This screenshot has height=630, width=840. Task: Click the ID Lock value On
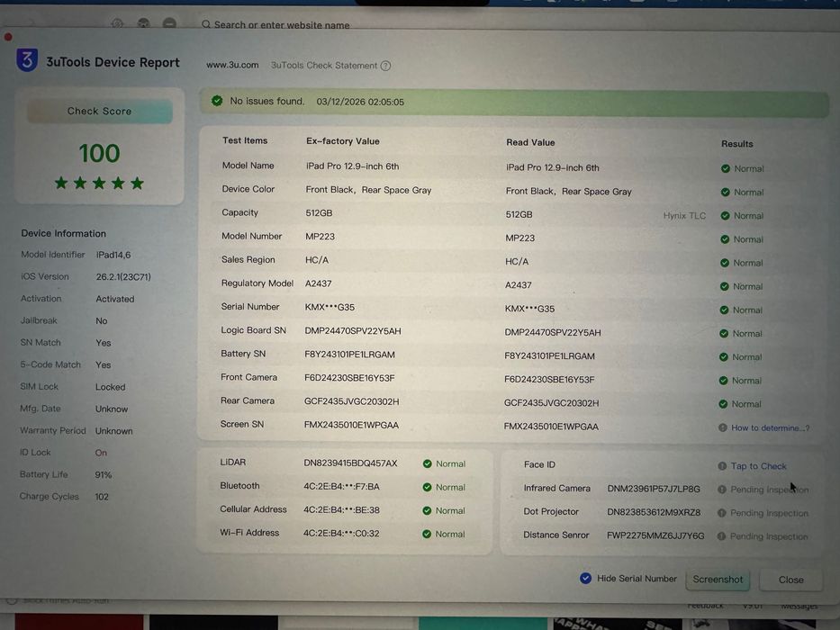(x=101, y=453)
